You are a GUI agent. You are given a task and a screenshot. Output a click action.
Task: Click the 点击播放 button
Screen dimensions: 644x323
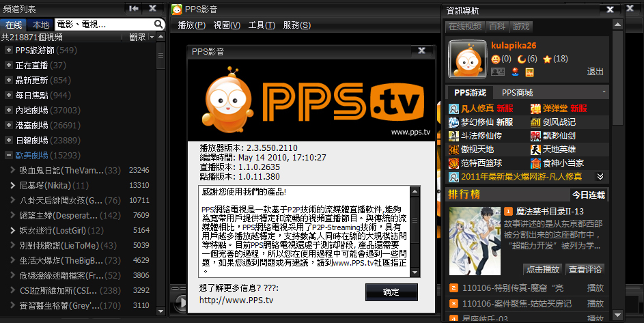pyautogui.click(x=543, y=269)
